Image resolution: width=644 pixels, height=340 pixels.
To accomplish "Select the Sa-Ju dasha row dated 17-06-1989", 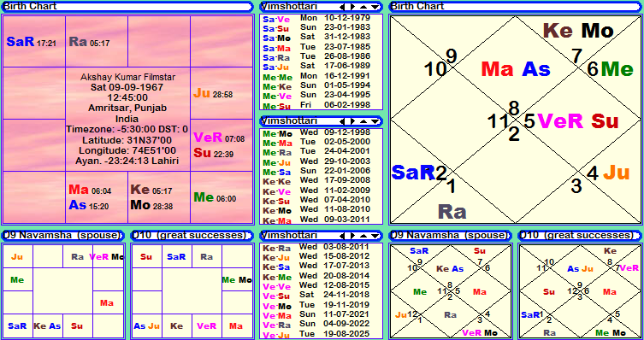I will [x=322, y=66].
